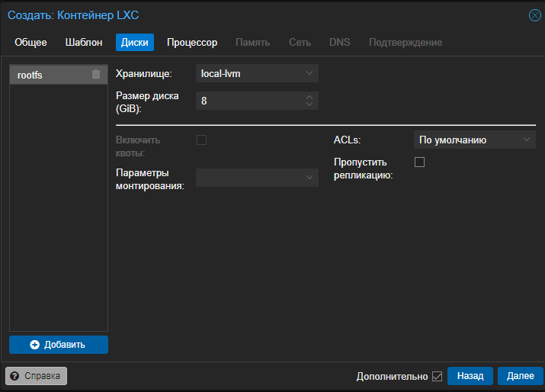Open the Память tab
The image size is (545, 392).
(x=253, y=43)
